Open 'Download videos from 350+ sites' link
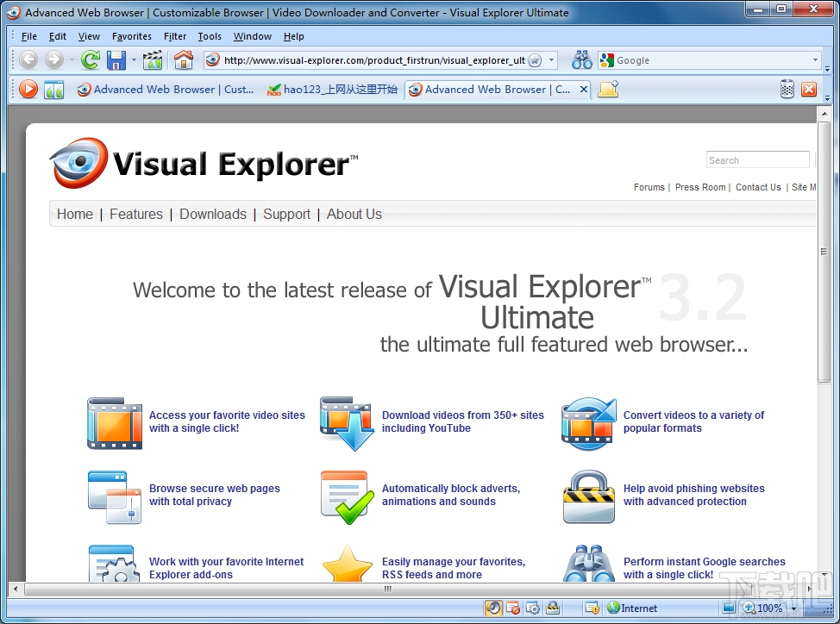Viewport: 840px width, 624px height. [x=463, y=421]
